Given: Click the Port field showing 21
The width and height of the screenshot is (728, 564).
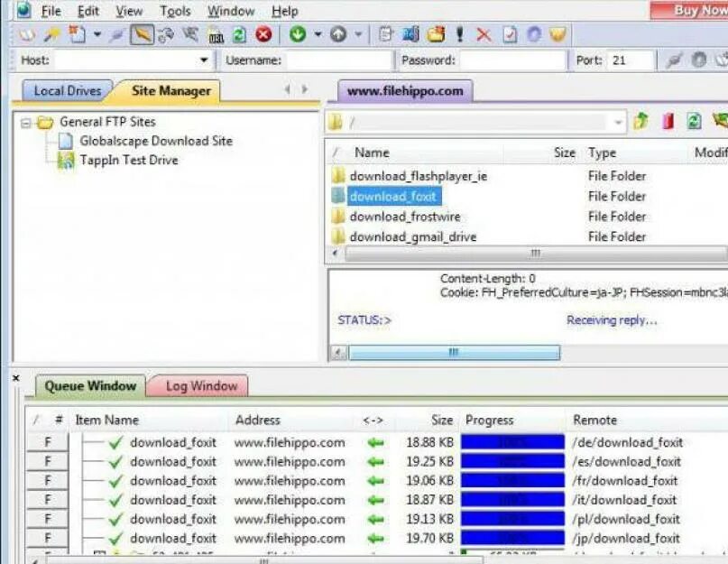Looking at the screenshot, I should click(x=631, y=60).
